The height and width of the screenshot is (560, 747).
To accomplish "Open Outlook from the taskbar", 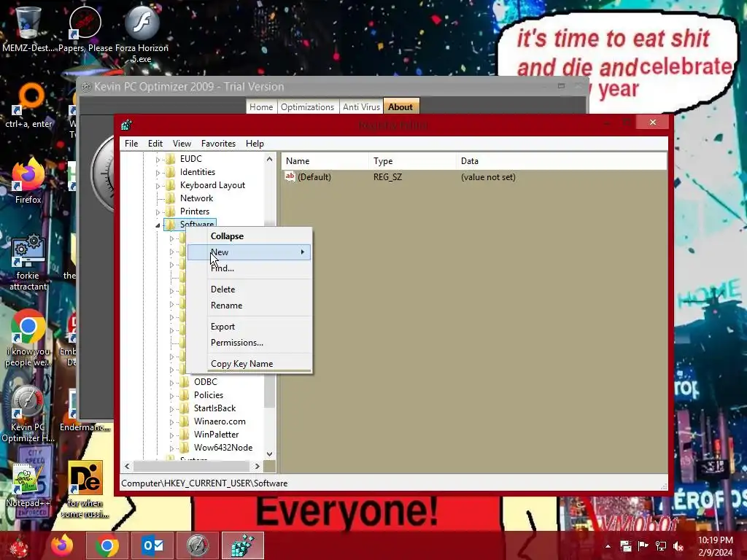I will (152, 545).
